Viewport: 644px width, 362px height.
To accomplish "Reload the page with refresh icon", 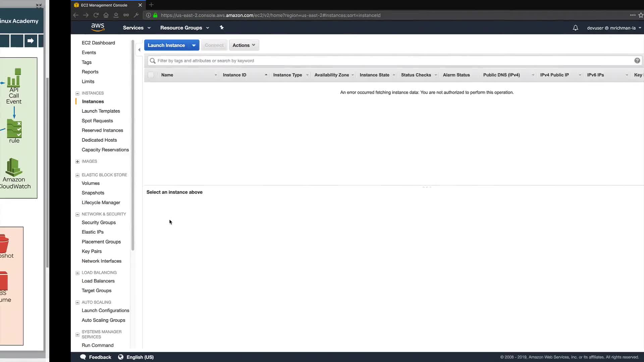I will (96, 15).
